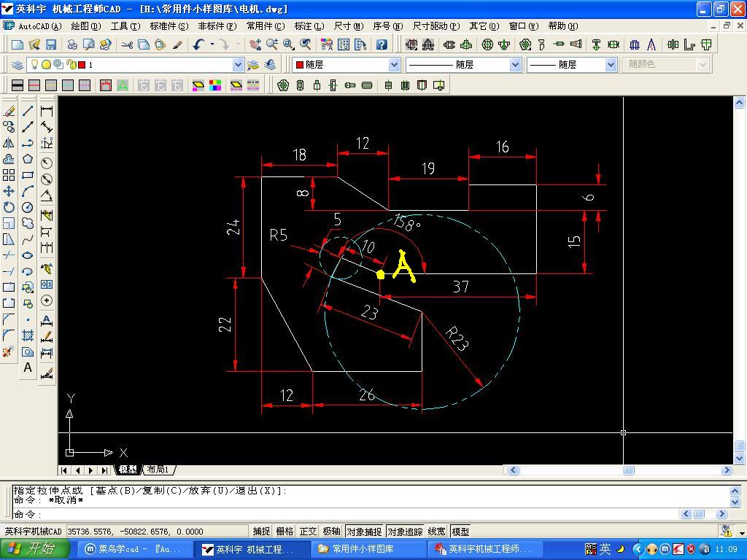Select the Aligned dimension tool

(47, 127)
